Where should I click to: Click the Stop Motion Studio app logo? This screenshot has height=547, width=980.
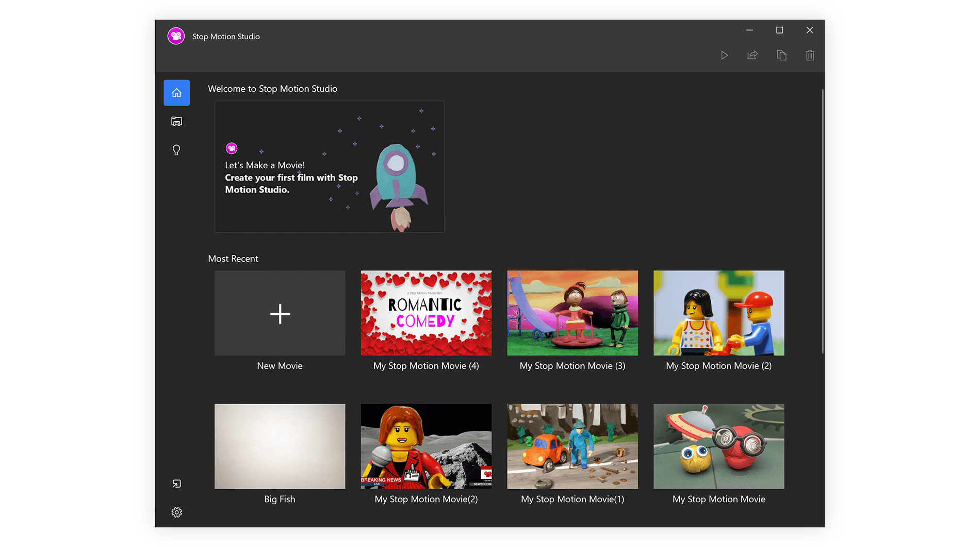(176, 36)
